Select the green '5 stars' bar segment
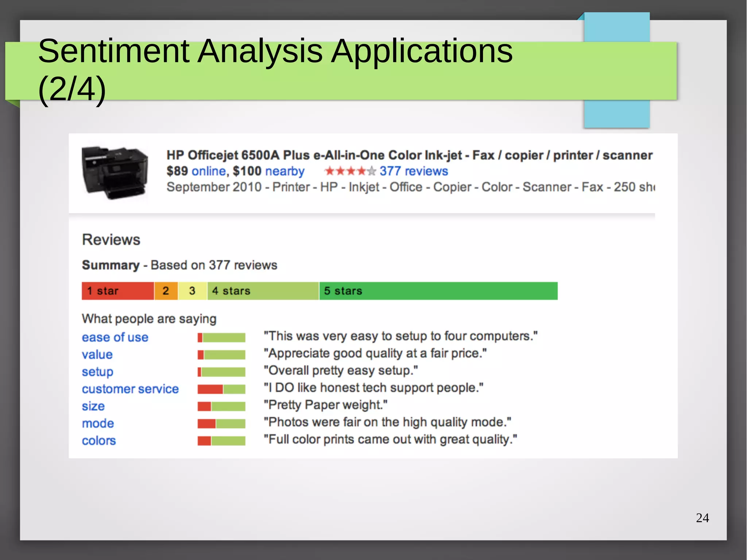 point(438,291)
